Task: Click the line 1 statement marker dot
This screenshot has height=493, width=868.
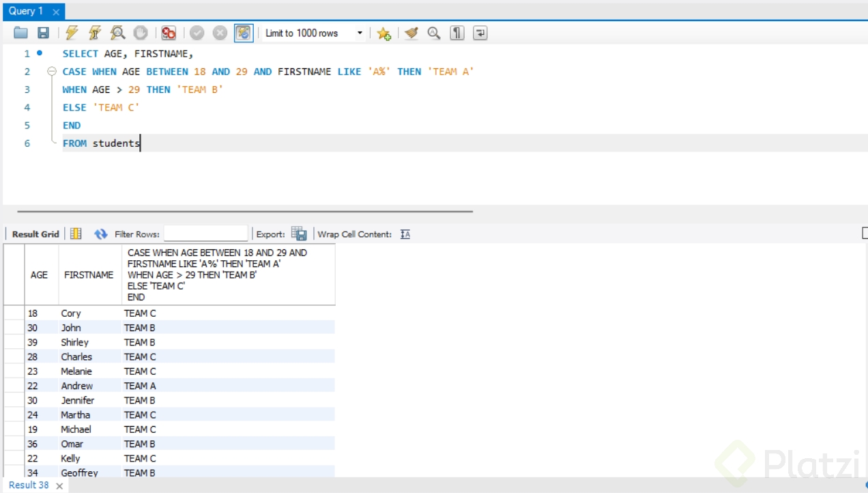Action: [40, 53]
